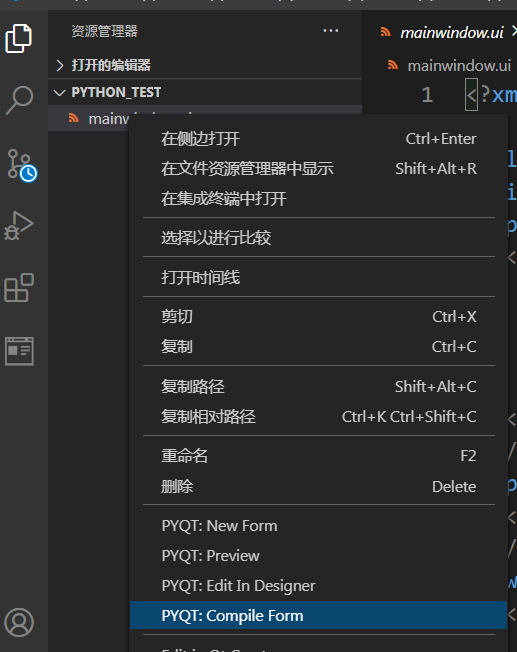Choose 在侧边打开 from context menu
This screenshot has width=517, height=652.
point(318,139)
